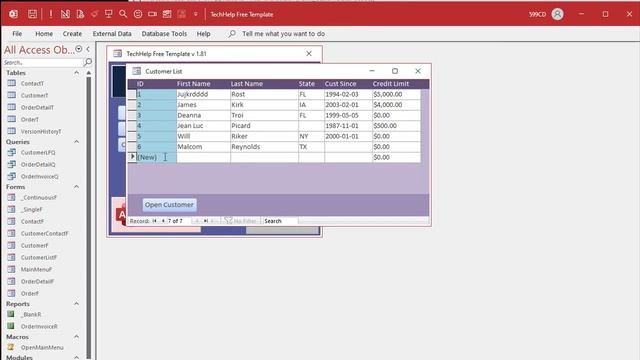This screenshot has height=360, width=640.
Task: Select the _SingleF form
Action: click(x=32, y=209)
